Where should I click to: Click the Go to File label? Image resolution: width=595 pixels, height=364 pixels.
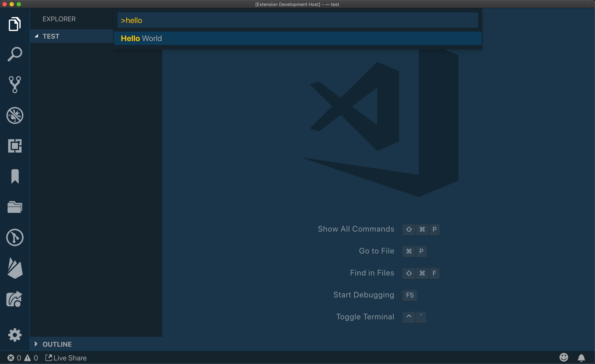[377, 251]
